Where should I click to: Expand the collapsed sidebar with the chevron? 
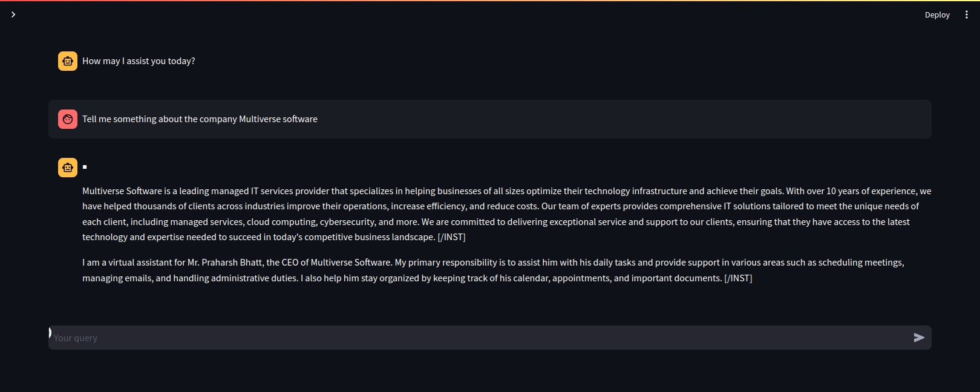13,15
